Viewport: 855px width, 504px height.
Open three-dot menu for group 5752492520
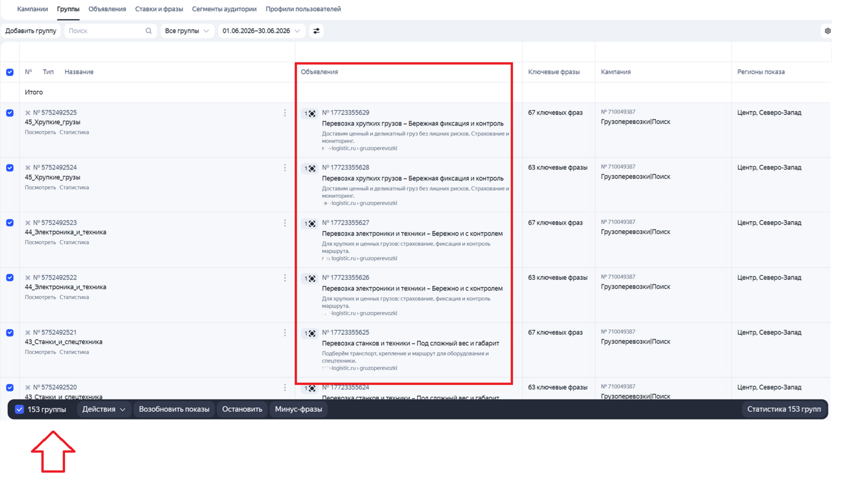click(x=285, y=388)
